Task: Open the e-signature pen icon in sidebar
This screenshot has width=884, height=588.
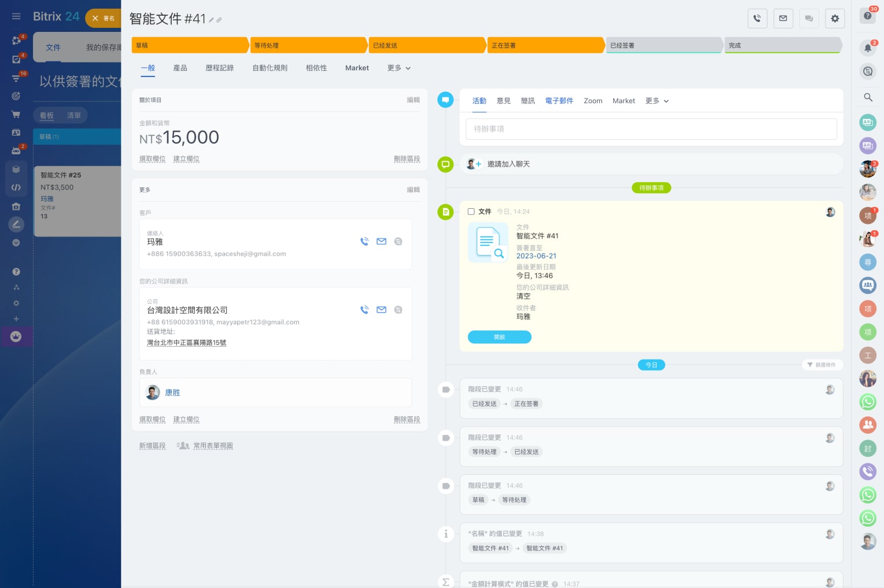Action: point(16,224)
